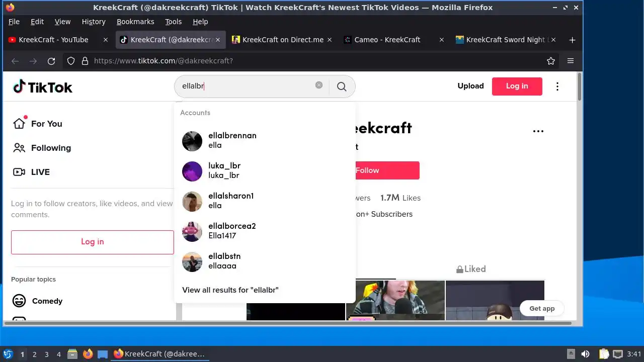The width and height of the screenshot is (644, 362).
Task: Open the Roblox character video thumbnail
Action: point(495,300)
